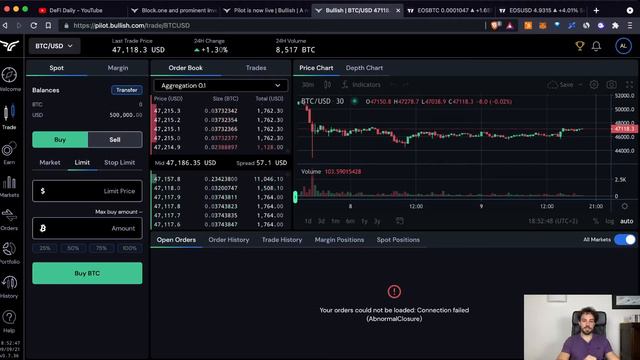Screen dimensions: 640x360
Task: Open the Trade History tab
Action: 282,240
